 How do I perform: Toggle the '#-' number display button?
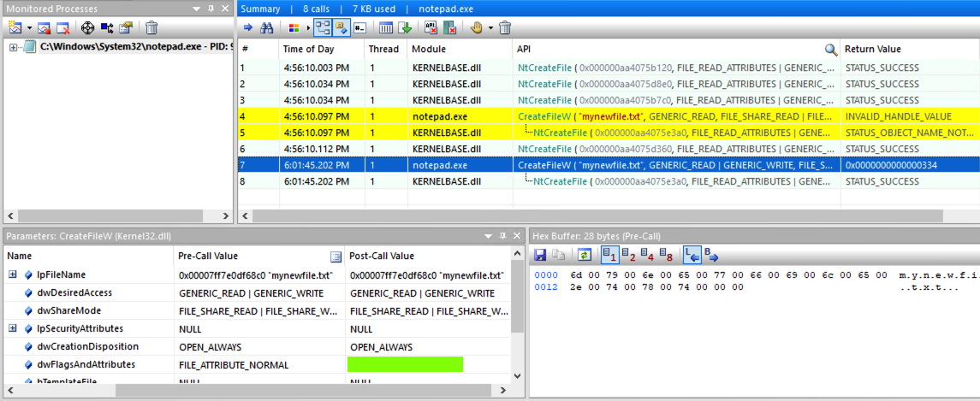coord(360,27)
